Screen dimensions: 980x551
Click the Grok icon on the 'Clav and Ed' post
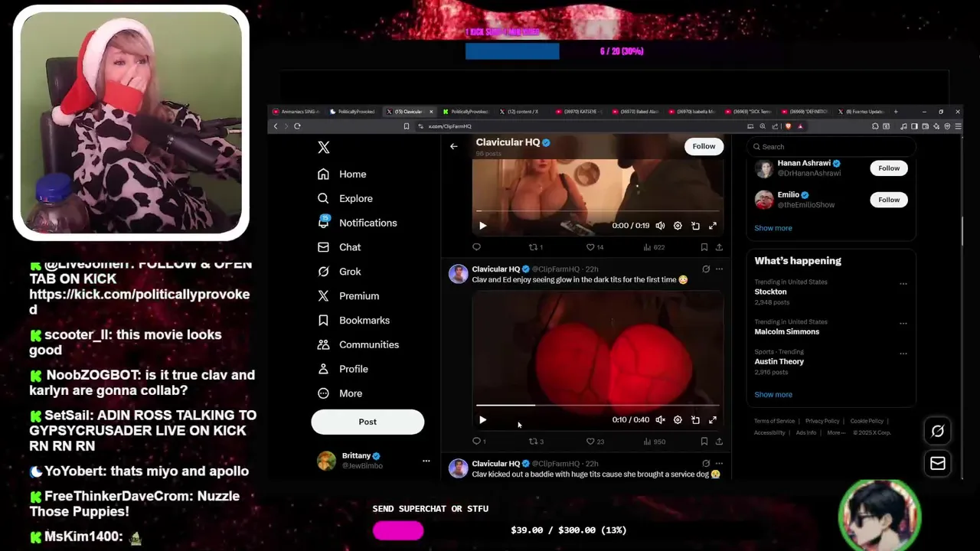[x=706, y=269]
